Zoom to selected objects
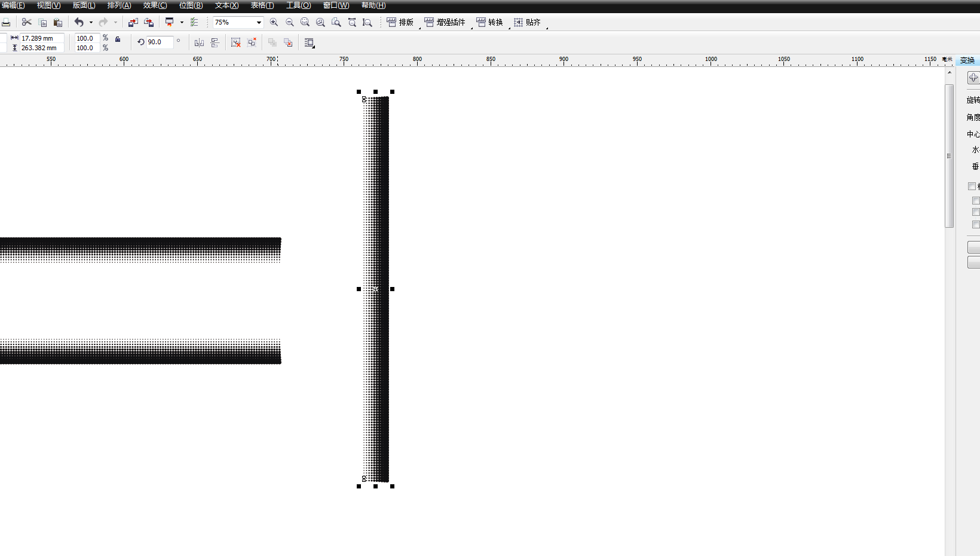The image size is (980, 556). click(x=305, y=22)
